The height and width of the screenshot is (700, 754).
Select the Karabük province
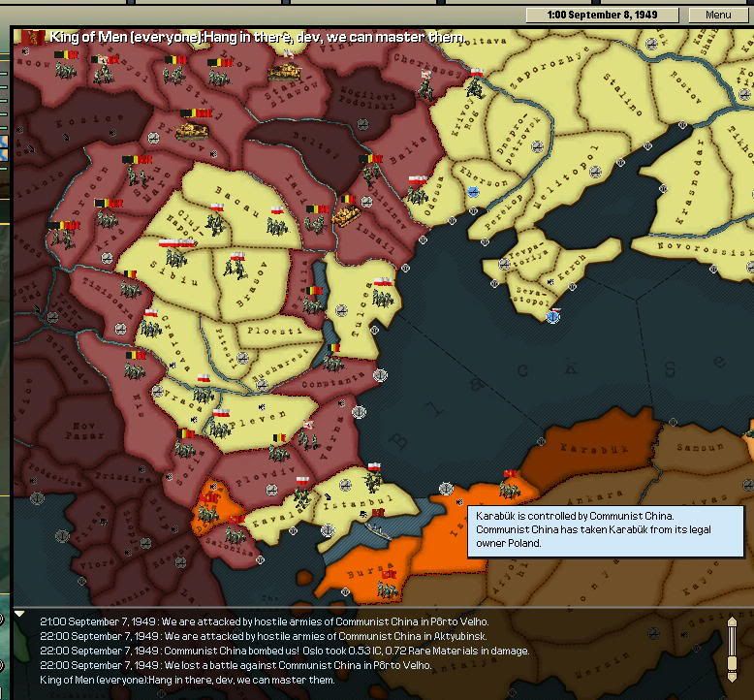[x=593, y=448]
